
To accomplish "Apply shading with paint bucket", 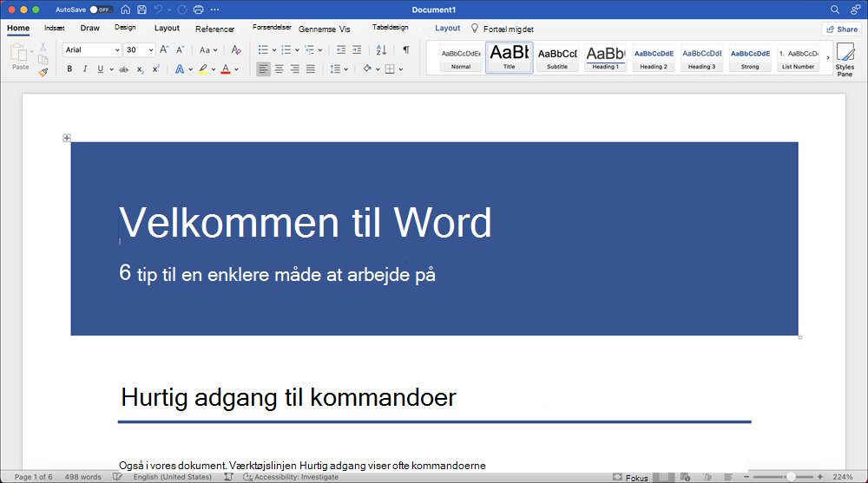I will pyautogui.click(x=367, y=69).
